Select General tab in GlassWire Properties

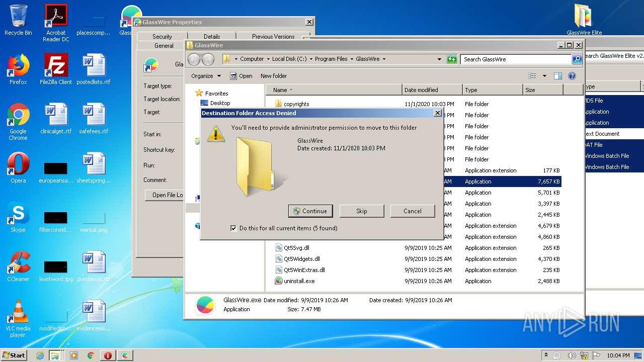164,45
